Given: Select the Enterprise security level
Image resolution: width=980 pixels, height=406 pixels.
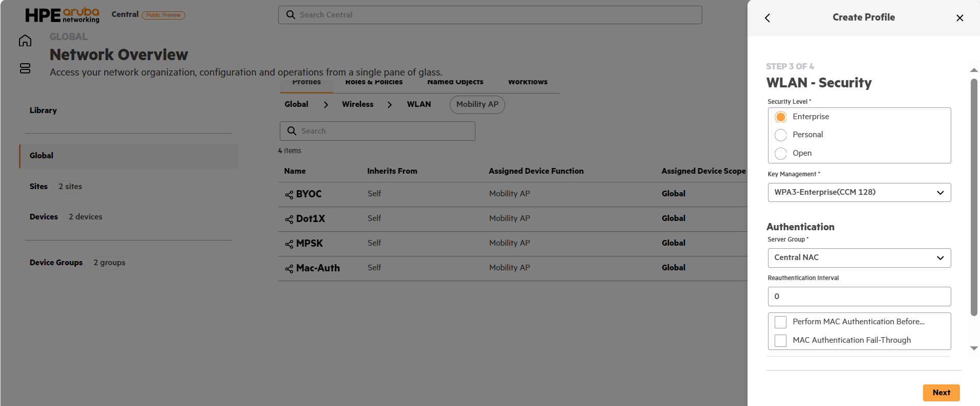Looking at the screenshot, I should [x=781, y=117].
